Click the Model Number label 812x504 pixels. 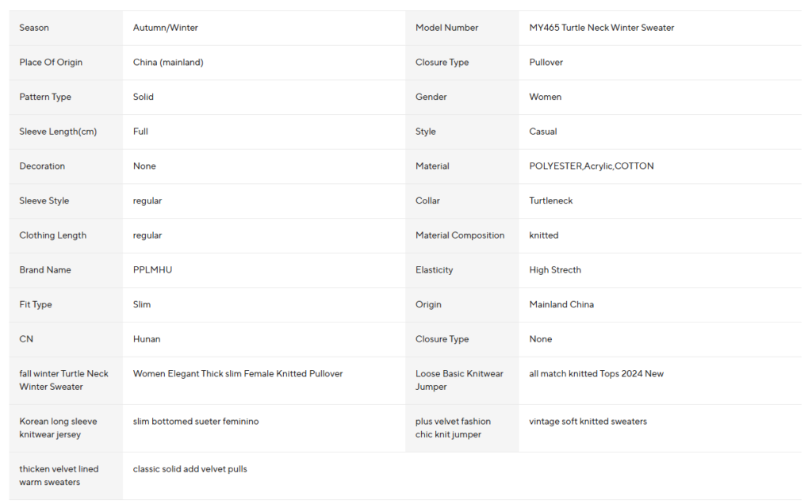tap(446, 28)
